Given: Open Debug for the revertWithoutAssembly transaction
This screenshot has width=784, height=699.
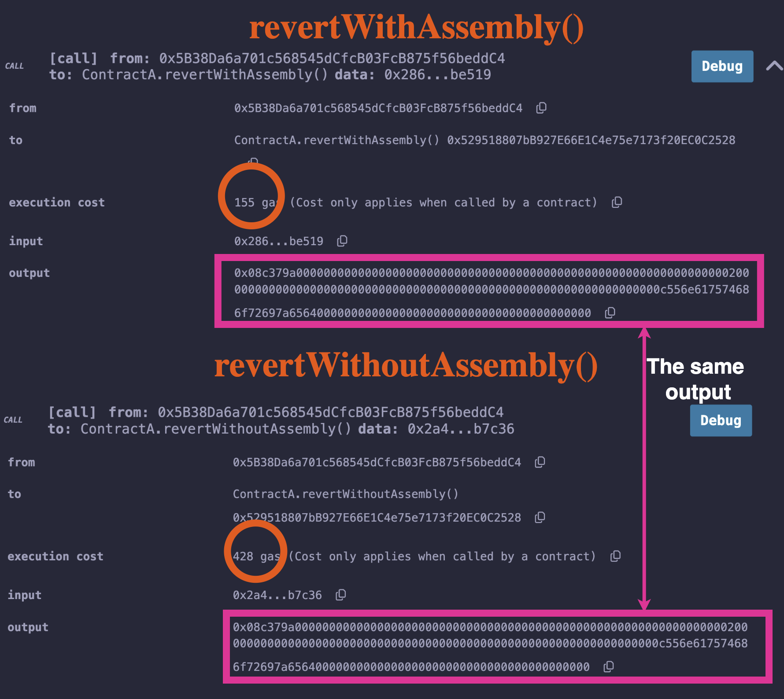Looking at the screenshot, I should (x=721, y=420).
